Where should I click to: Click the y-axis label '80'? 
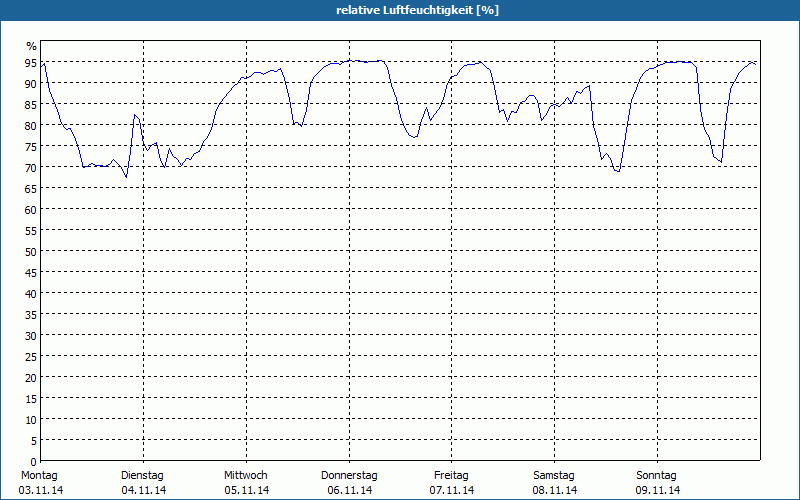[x=31, y=125]
